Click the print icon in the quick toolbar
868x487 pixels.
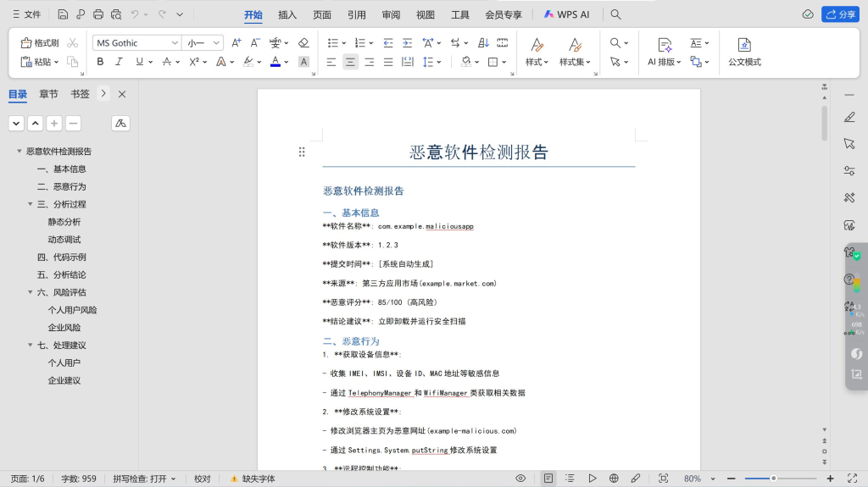tap(98, 14)
